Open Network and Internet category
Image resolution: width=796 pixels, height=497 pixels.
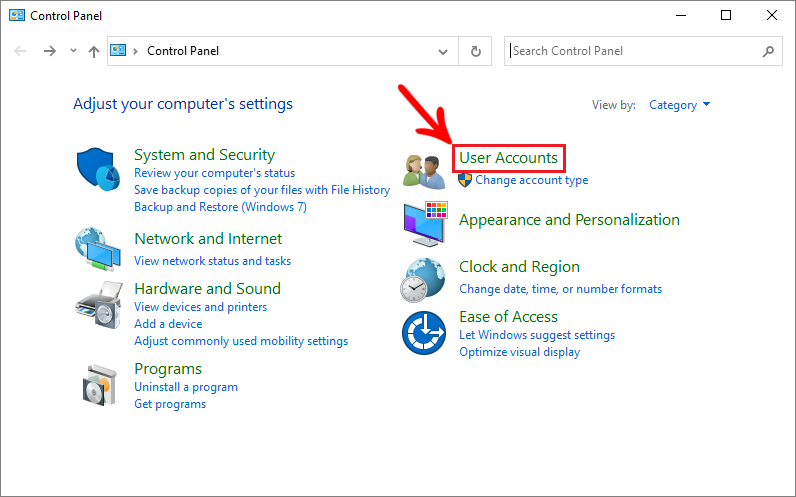click(x=208, y=239)
